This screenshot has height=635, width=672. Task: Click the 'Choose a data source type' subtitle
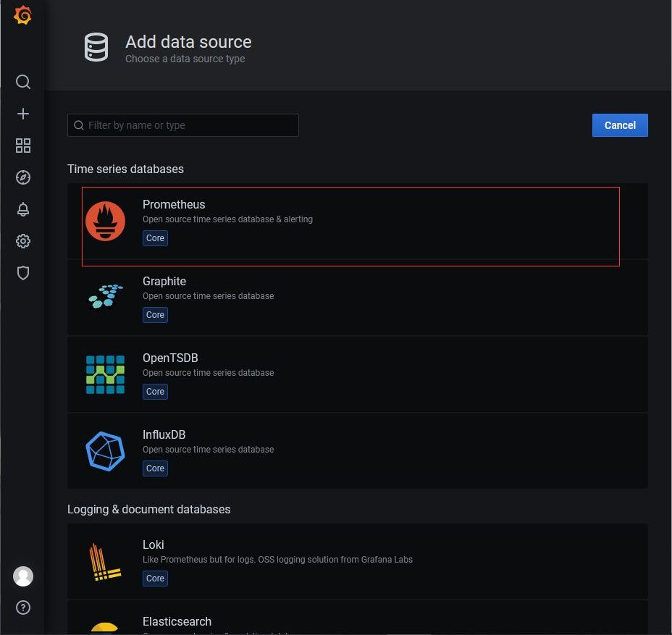pos(185,59)
